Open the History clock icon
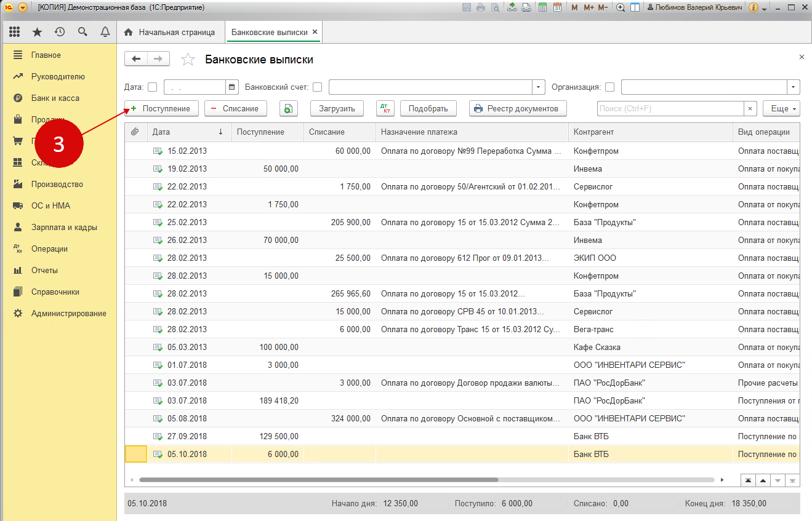Screen dimensions: 812x521 point(60,32)
